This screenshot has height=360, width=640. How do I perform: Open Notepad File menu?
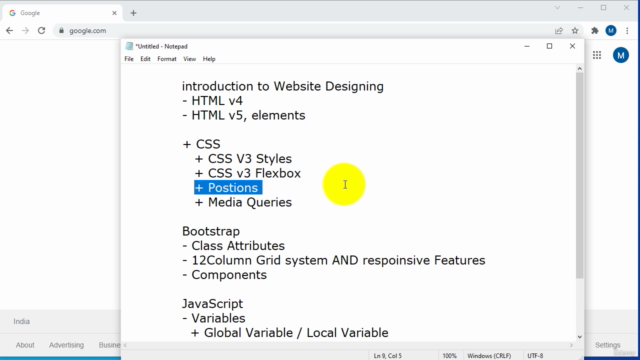(x=129, y=59)
